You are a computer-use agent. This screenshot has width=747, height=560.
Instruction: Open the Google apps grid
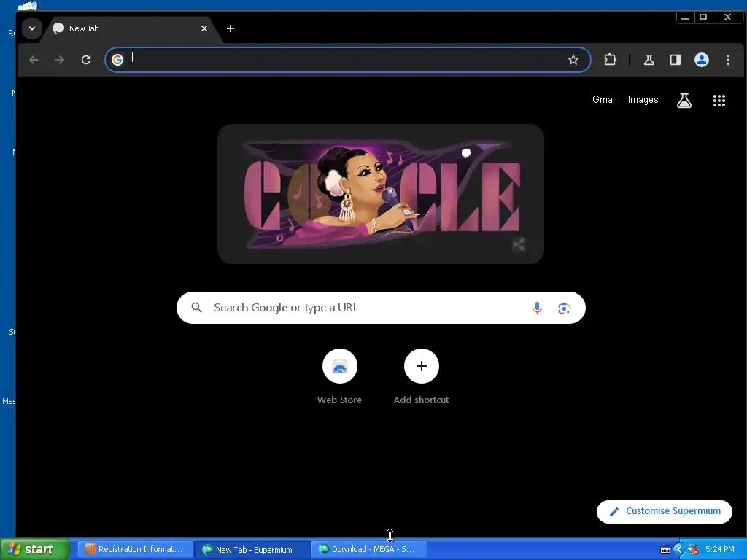pyautogui.click(x=719, y=101)
